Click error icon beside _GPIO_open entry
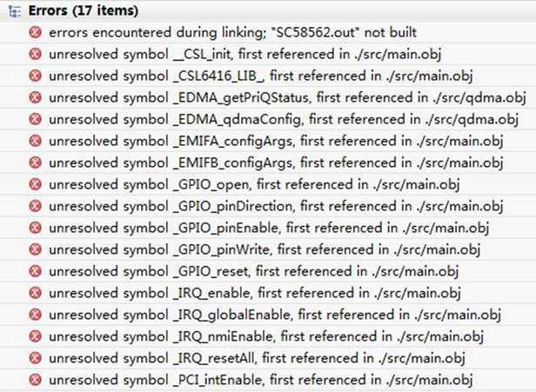Viewport: 536px width, 392px height. point(35,184)
